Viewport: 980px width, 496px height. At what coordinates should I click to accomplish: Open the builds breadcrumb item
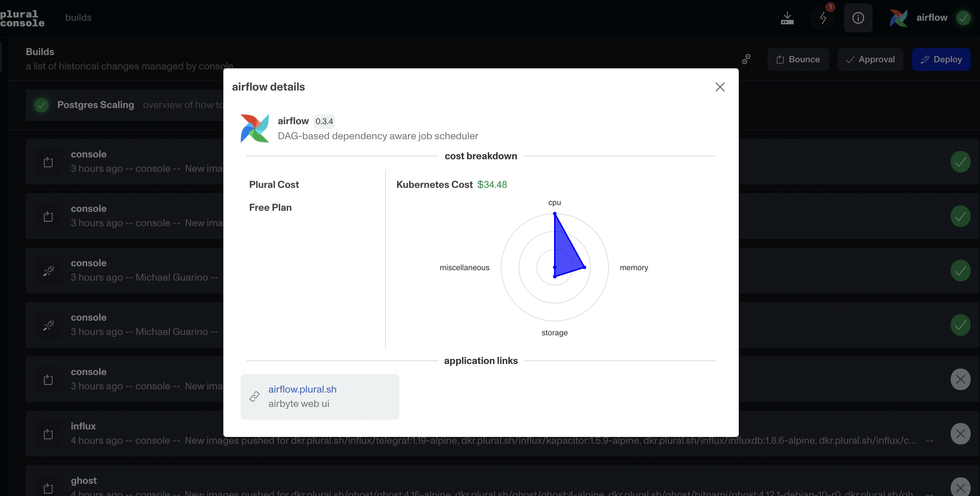[x=78, y=18]
